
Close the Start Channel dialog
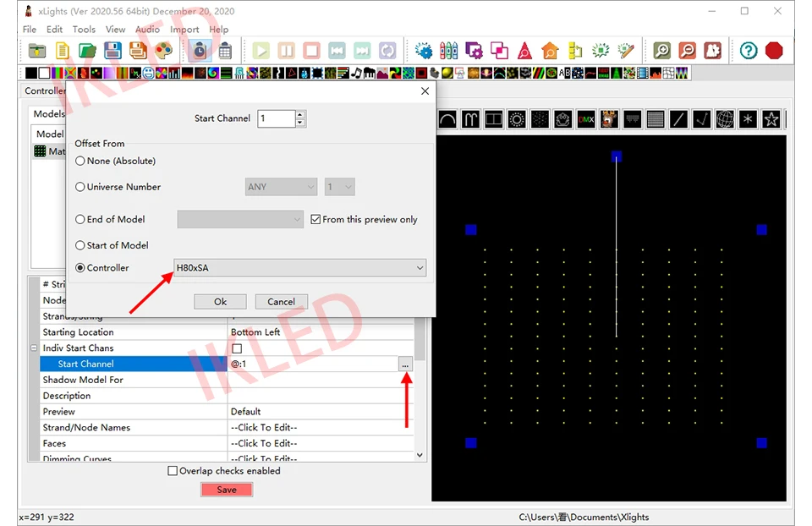[x=425, y=91]
